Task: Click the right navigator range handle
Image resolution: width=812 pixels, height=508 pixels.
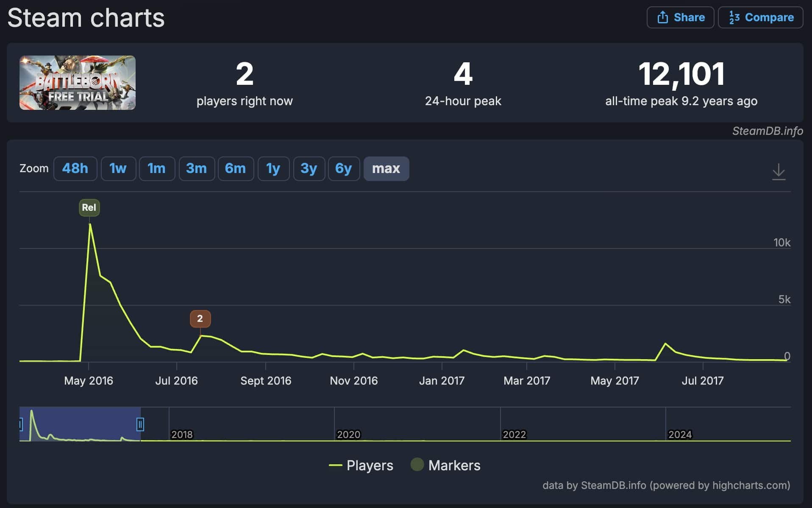Action: tap(140, 424)
